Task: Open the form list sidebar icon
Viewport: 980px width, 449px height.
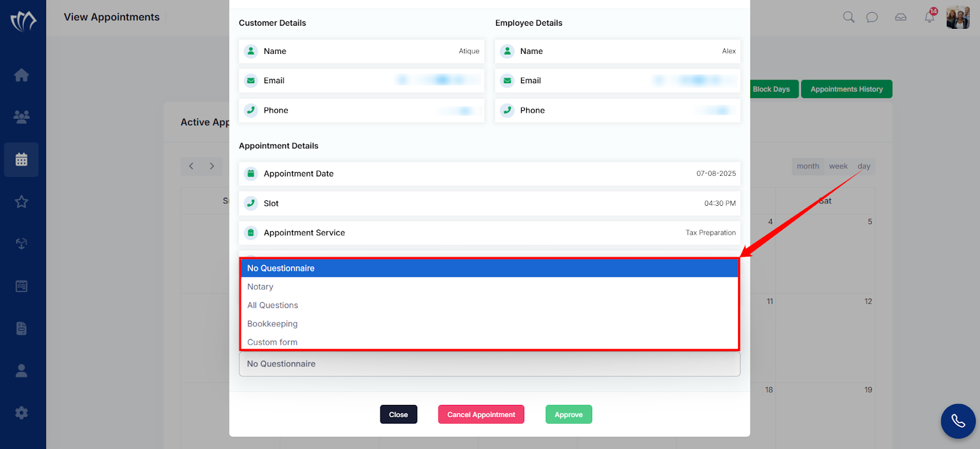Action: coord(21,286)
